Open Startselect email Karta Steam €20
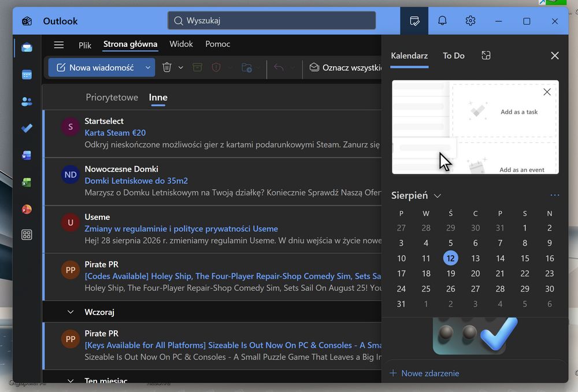 tap(213, 134)
